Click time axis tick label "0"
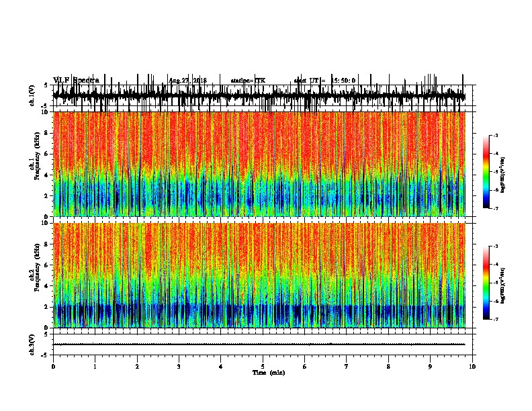 tap(53, 367)
